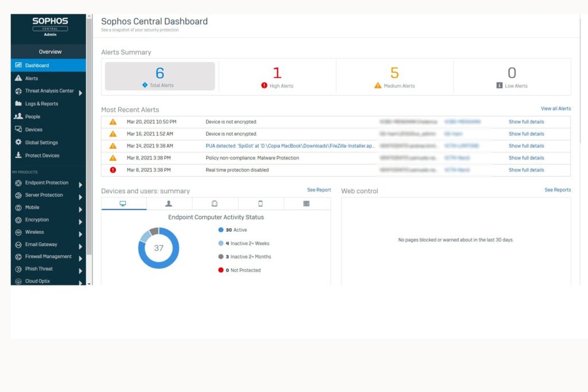The height and width of the screenshot is (392, 588).
Task: Expand the Firewall Management arrow
Action: [x=80, y=259]
